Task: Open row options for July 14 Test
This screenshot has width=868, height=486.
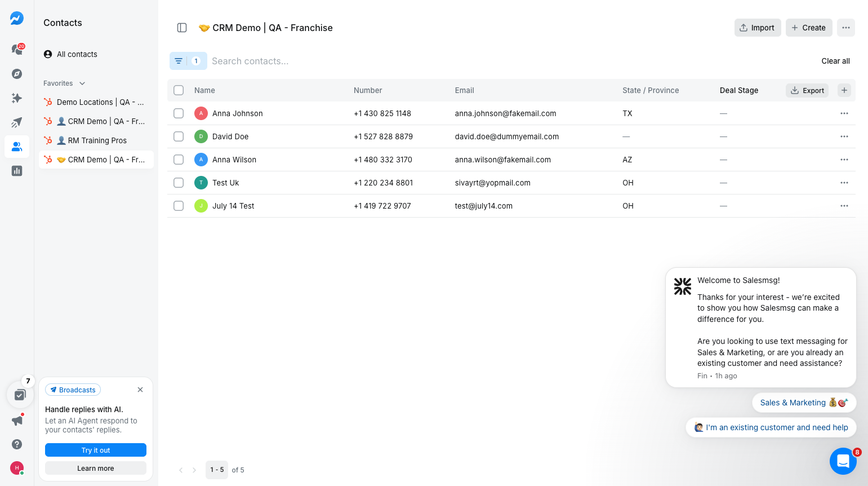Action: pyautogui.click(x=844, y=206)
